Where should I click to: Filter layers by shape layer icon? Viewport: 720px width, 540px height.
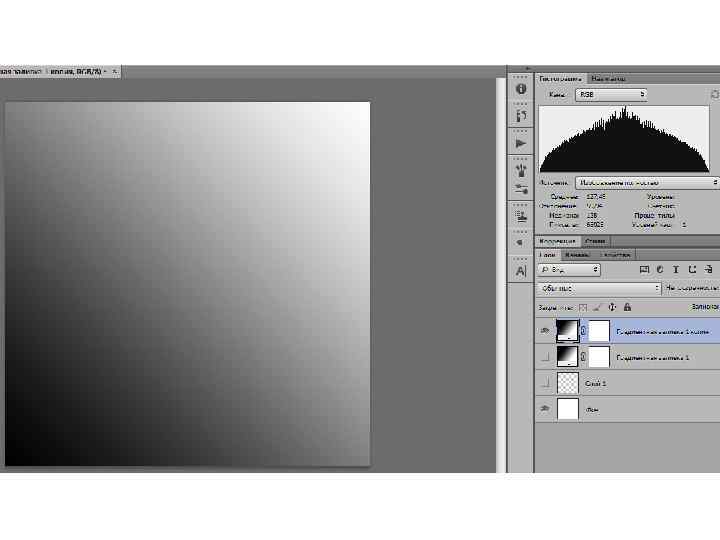tap(692, 270)
